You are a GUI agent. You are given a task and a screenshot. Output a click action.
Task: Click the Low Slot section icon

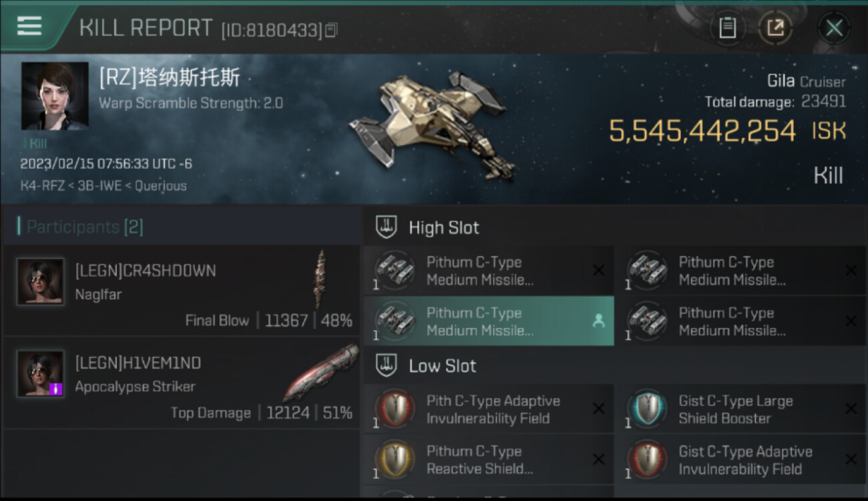coord(386,365)
